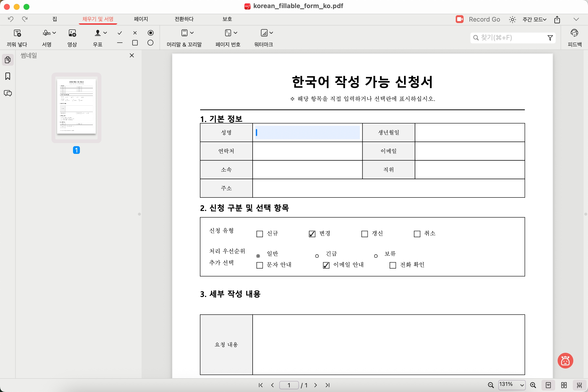Viewport: 588px width, 392px height.
Task: Switch to single page view
Action: (548, 385)
